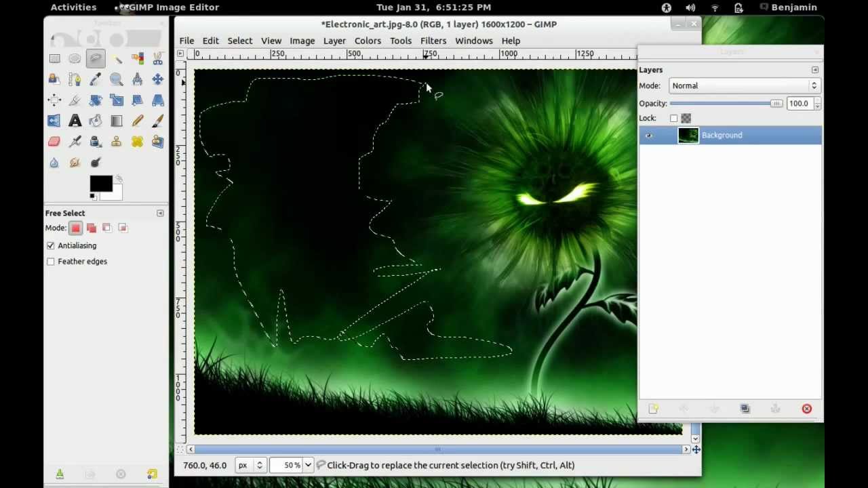Image resolution: width=868 pixels, height=488 pixels.
Task: Activate the Scissors Select tool
Action: [157, 59]
